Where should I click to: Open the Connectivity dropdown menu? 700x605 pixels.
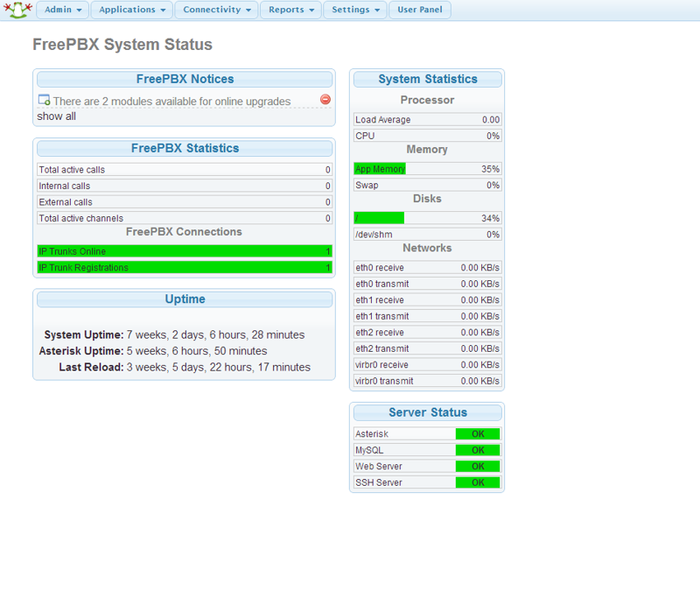click(216, 10)
